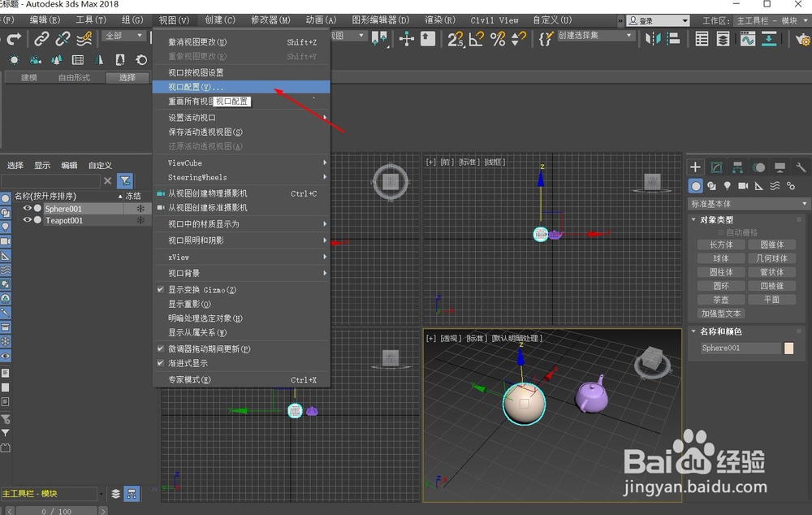Open the 渲染(R) menu
The width and height of the screenshot is (812, 515).
(x=440, y=19)
